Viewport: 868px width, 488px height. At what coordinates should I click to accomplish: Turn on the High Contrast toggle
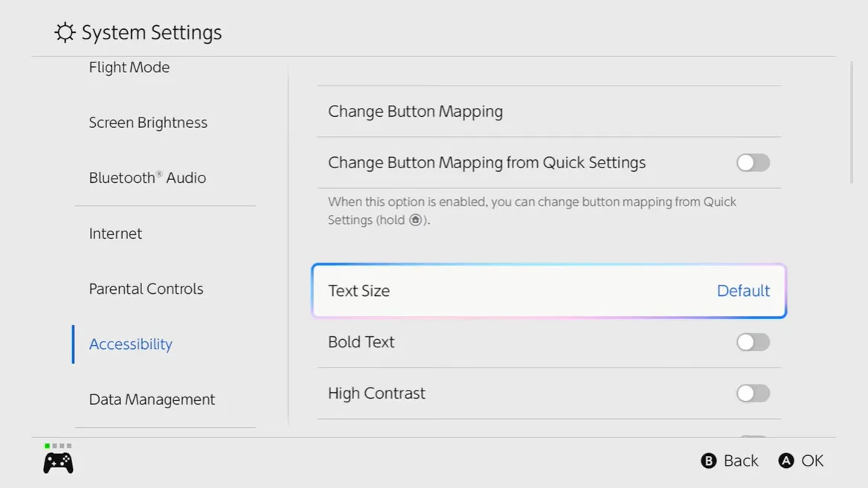coord(753,394)
